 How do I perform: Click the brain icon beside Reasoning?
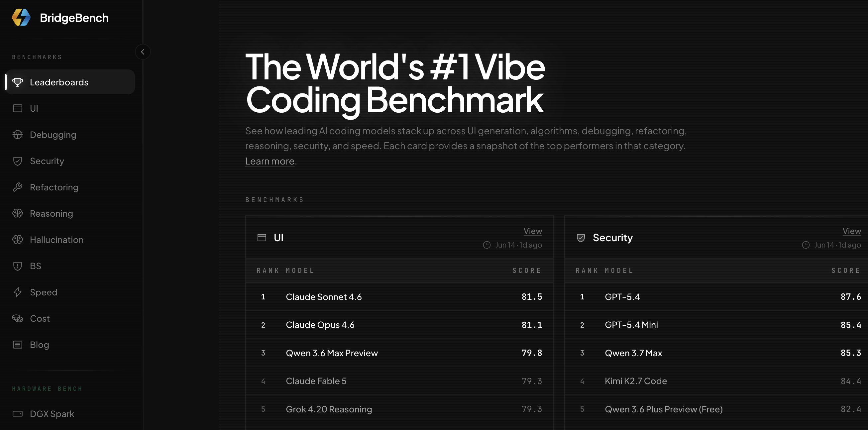[18, 213]
